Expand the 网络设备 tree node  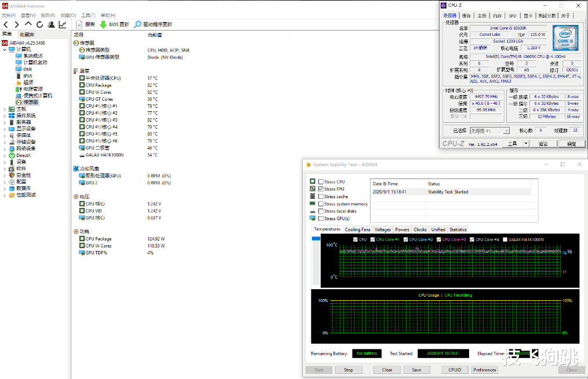pos(5,149)
